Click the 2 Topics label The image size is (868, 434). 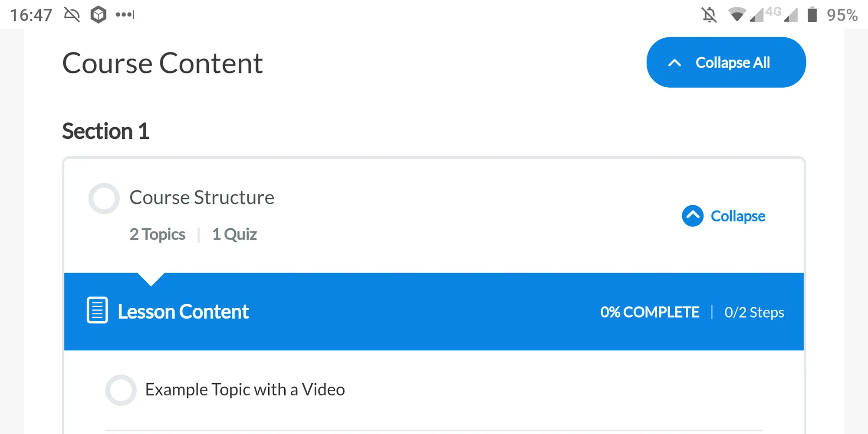click(158, 234)
